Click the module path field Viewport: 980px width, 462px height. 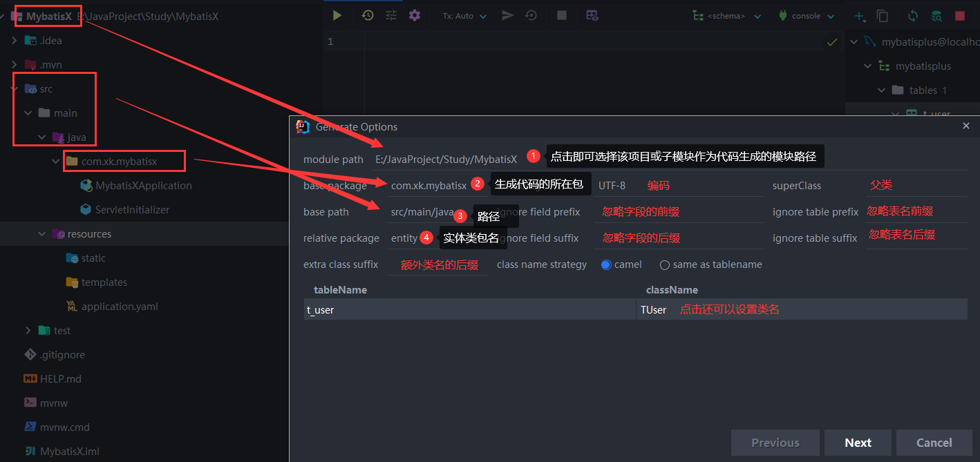pyautogui.click(x=668, y=159)
